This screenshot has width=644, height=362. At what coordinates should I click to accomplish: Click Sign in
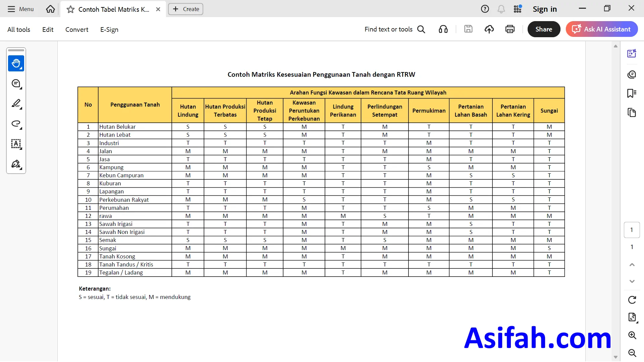545,9
